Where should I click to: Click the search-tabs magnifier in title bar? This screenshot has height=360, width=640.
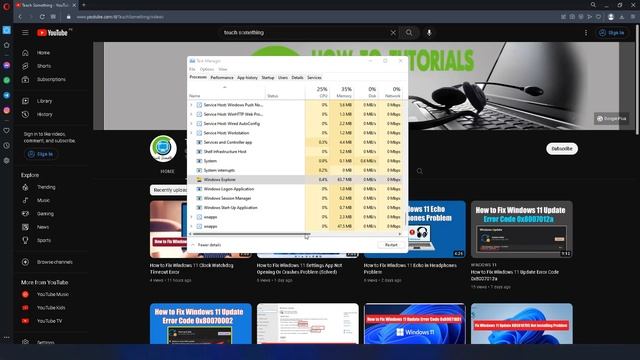[x=593, y=5]
